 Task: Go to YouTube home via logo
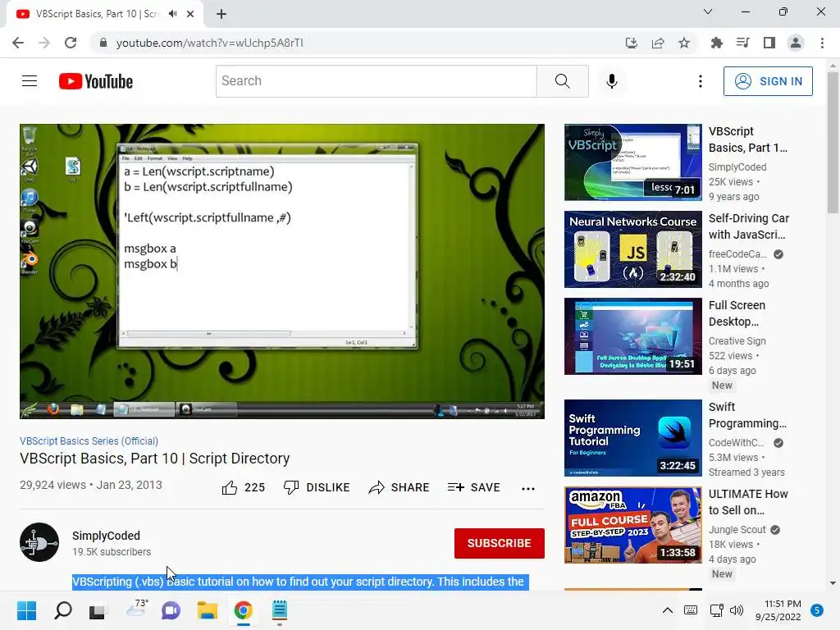coord(96,81)
